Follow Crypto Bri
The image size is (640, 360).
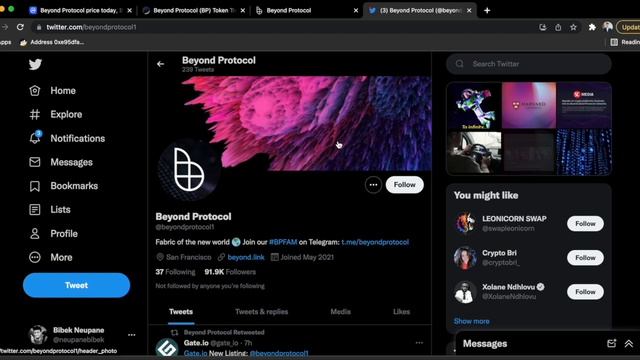[x=585, y=258]
